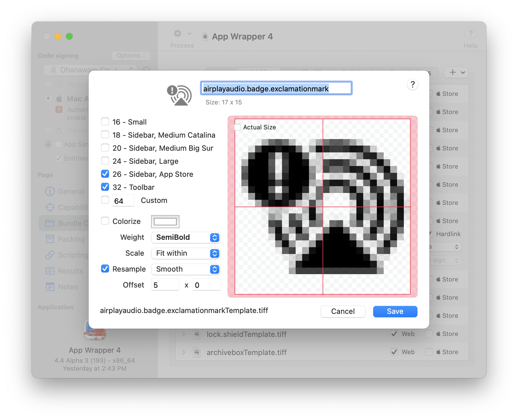This screenshot has width=518, height=420.
Task: Uncheck the 32 - Toolbar checkbox
Action: click(x=105, y=187)
